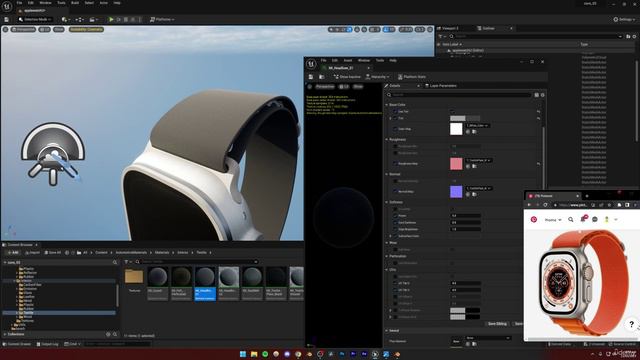Open the Window menu of the main editor
The image size is (640, 360).
click(45, 2)
